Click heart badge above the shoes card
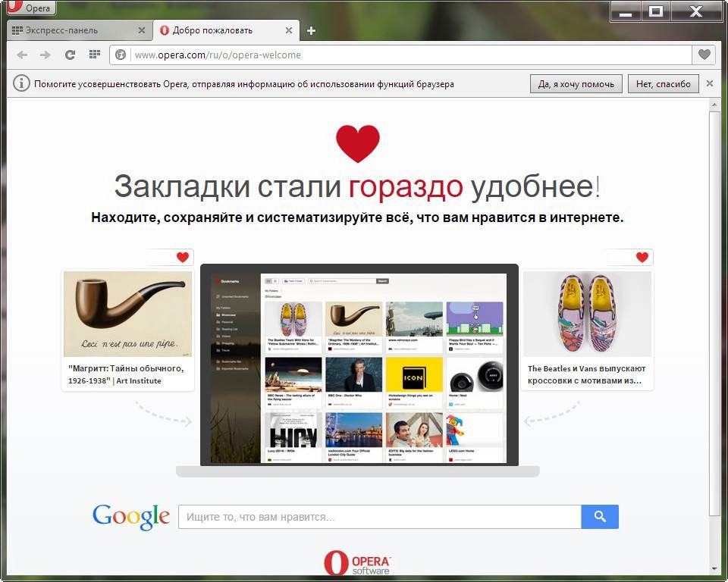The image size is (728, 582). [x=642, y=257]
